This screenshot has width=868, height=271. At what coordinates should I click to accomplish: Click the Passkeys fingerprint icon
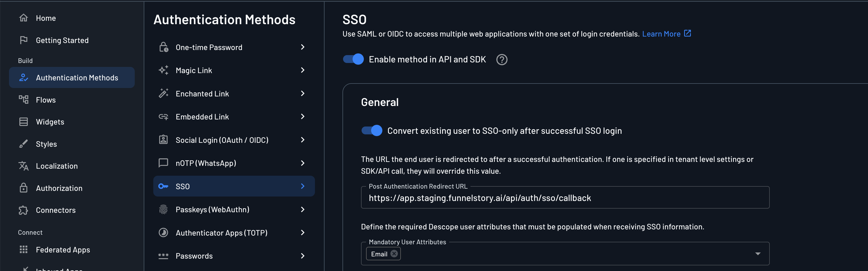tap(163, 209)
